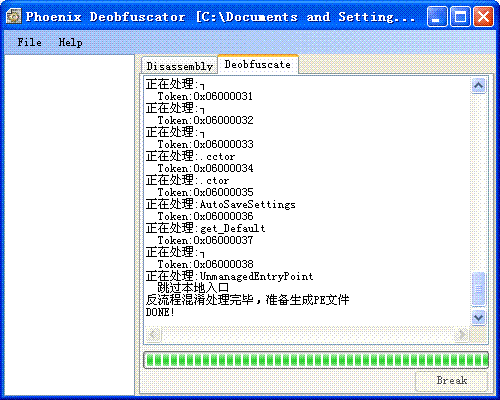Viewport: 500px width, 400px height.
Task: Click the vertical scrollbar thumb
Action: 478,289
